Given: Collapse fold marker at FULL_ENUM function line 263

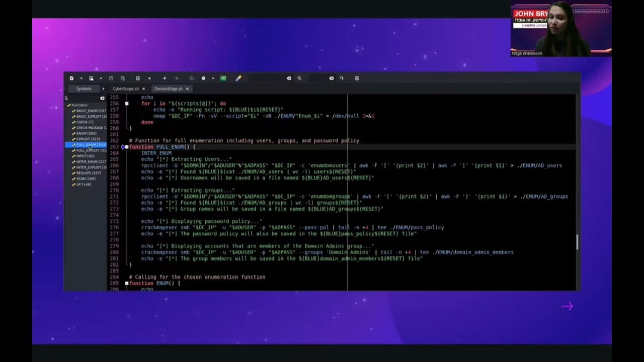Looking at the screenshot, I should (127, 147).
